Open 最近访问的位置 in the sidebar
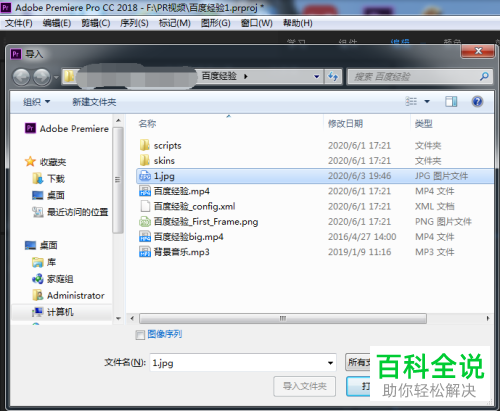This screenshot has width=500, height=411. (70, 212)
